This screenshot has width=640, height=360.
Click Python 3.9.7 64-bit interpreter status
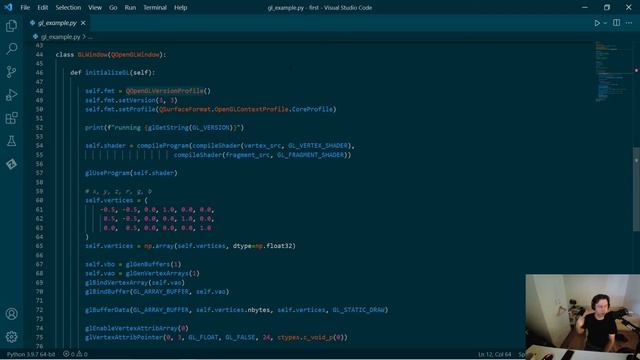pos(31,354)
